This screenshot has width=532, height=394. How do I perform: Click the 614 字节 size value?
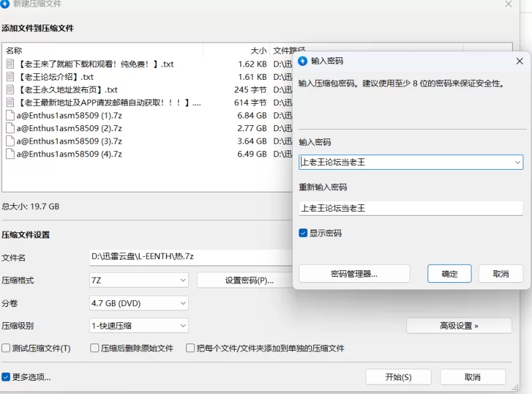(251, 102)
